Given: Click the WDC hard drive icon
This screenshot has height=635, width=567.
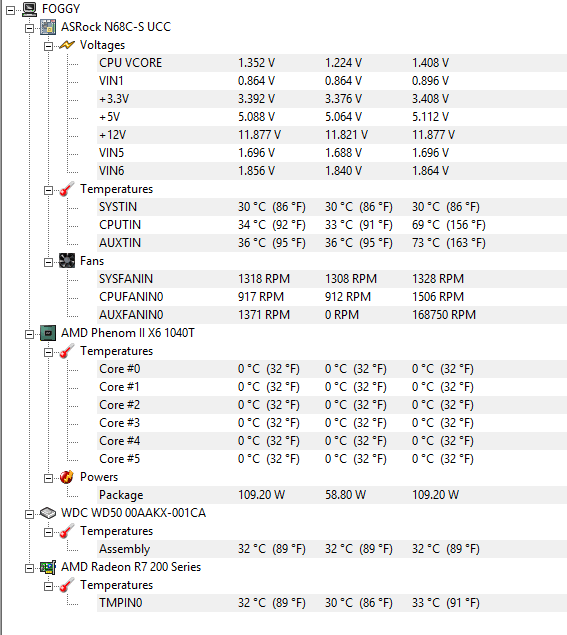Looking at the screenshot, I should point(48,513).
